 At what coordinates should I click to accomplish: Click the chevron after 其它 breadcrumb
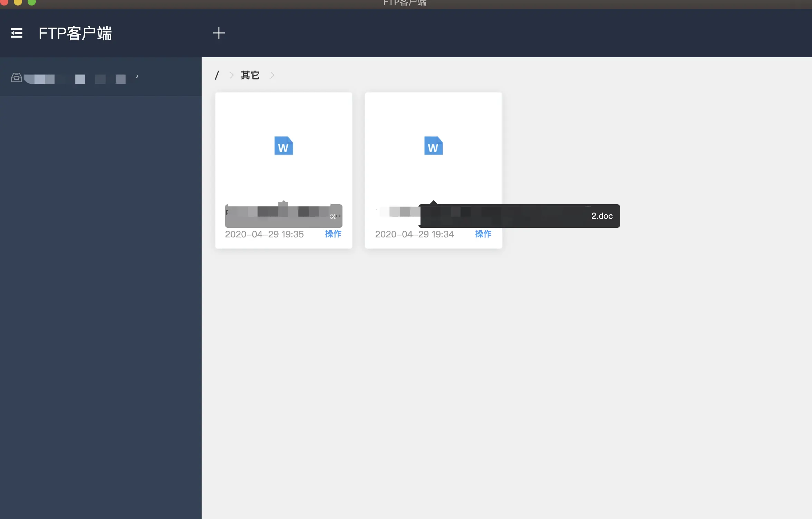(272, 75)
